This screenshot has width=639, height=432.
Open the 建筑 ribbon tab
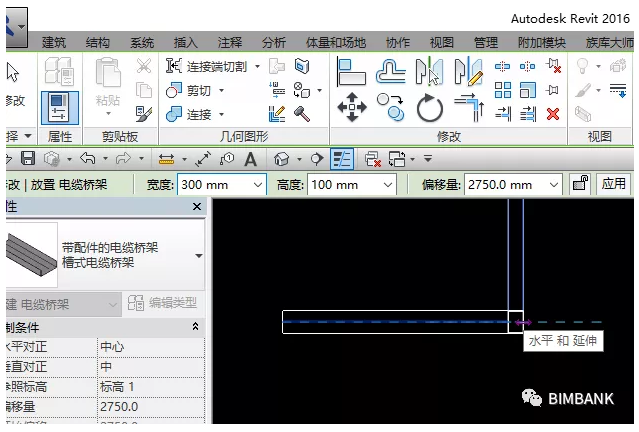click(x=53, y=42)
